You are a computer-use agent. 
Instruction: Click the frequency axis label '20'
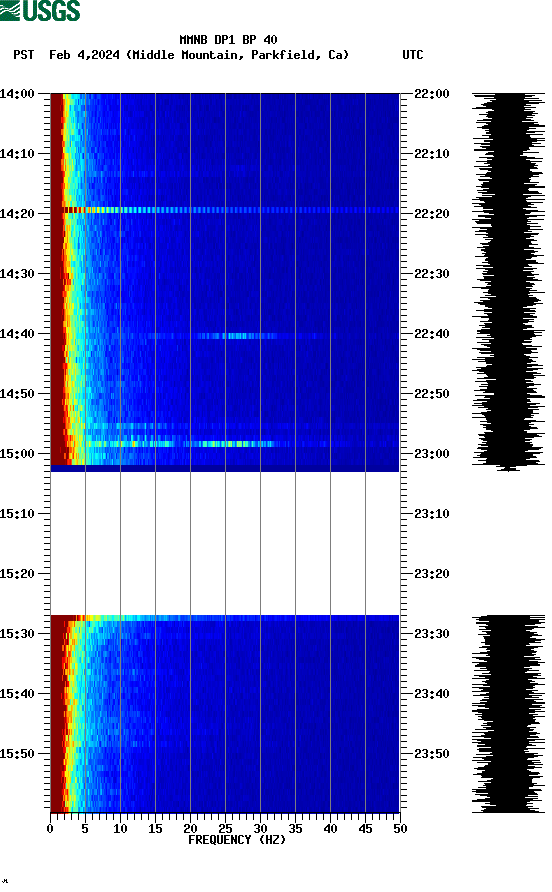(190, 829)
